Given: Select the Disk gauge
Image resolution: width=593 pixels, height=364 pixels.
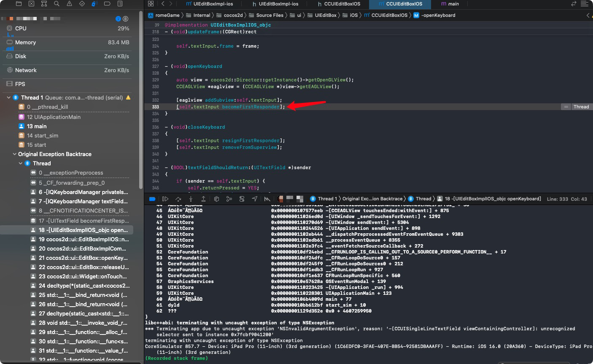Looking at the screenshot, I should [x=68, y=57].
